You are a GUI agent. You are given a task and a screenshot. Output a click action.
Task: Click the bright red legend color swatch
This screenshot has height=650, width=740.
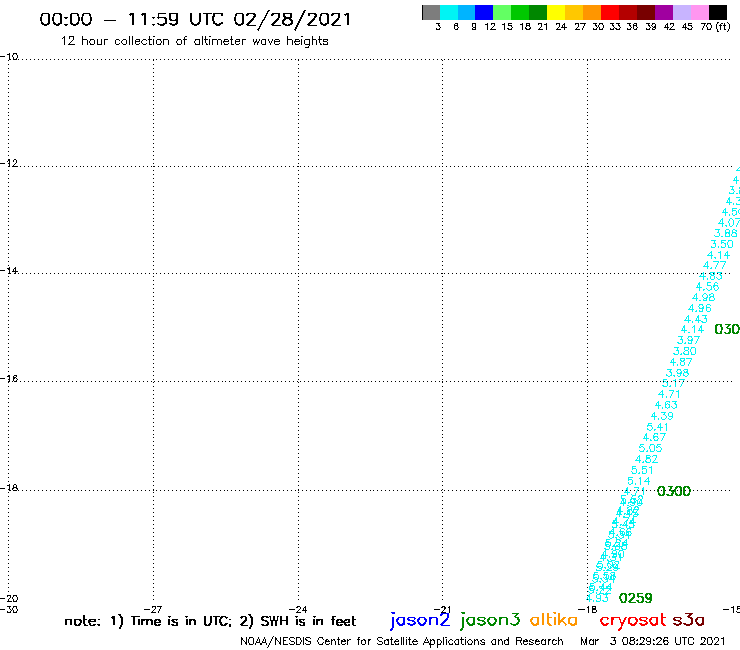[610, 13]
